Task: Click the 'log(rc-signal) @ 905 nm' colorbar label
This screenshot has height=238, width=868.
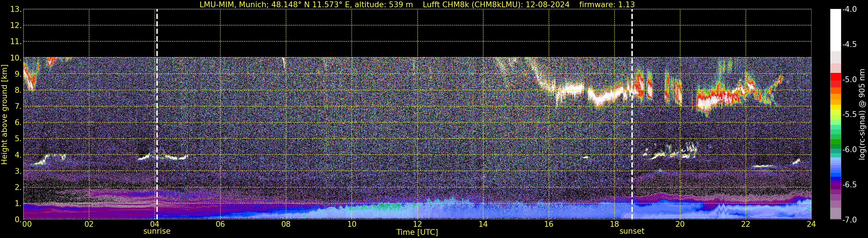Action: click(x=862, y=114)
